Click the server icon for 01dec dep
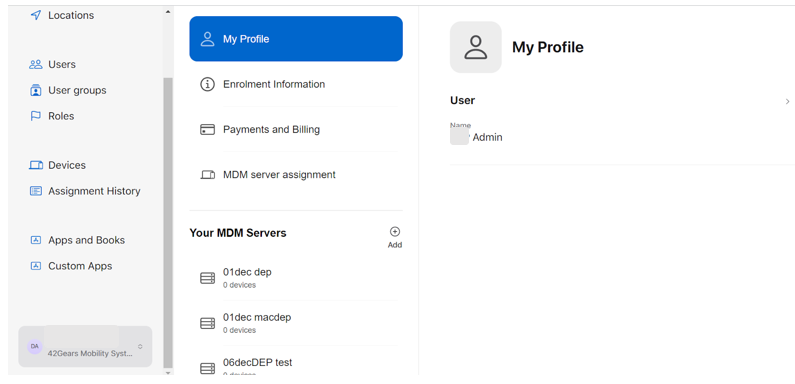The image size is (795, 384). point(207,278)
